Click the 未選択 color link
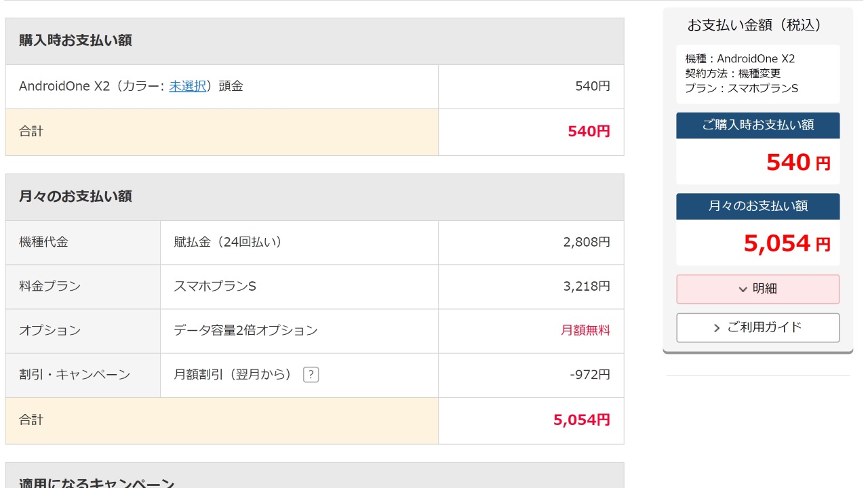This screenshot has width=868, height=488. tap(187, 86)
